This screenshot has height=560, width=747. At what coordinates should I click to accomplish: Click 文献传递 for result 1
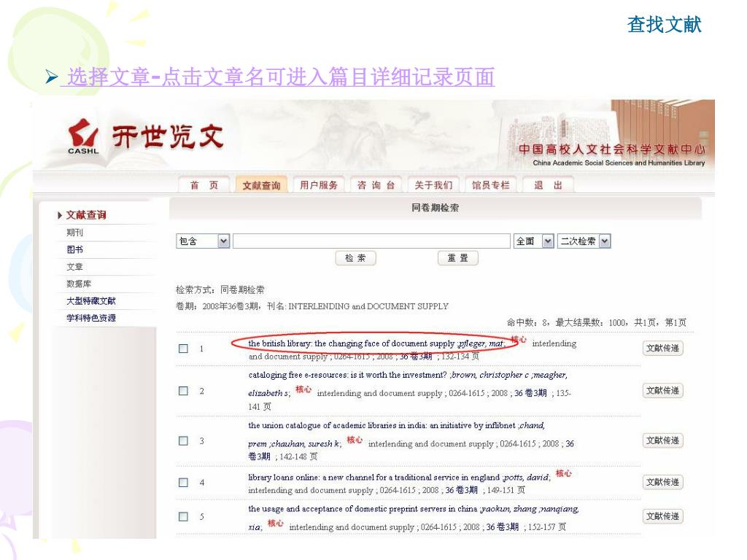pyautogui.click(x=662, y=348)
